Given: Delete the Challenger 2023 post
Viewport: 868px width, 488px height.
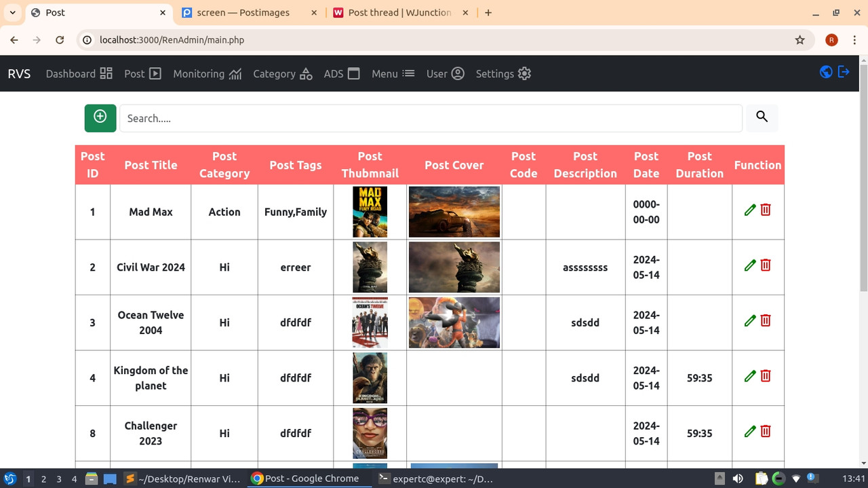Looking at the screenshot, I should coord(766,432).
